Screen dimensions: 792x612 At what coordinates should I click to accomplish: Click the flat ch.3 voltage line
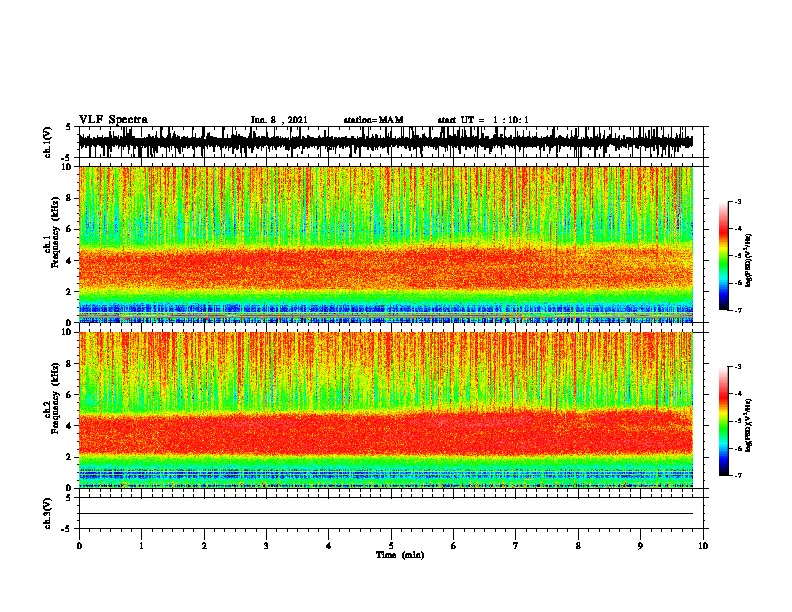coord(385,514)
